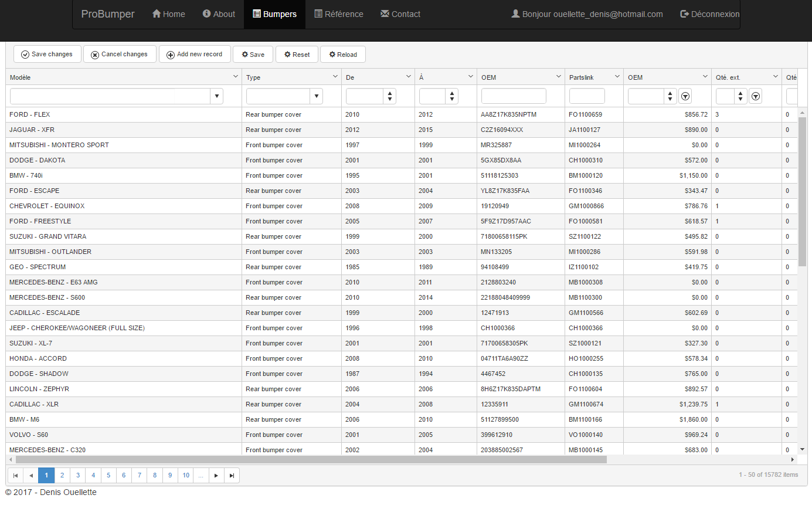Click the Bonjour user email link
The width and height of the screenshot is (812, 505).
[587, 14]
